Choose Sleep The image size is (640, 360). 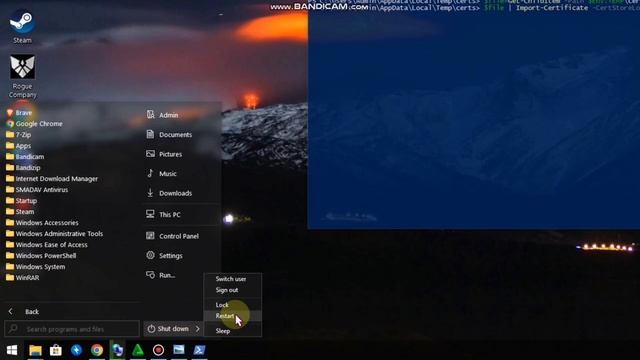[x=223, y=331]
